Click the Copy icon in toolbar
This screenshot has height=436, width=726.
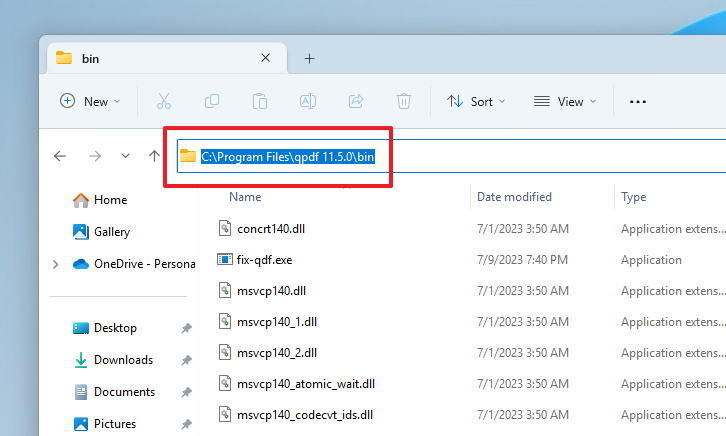pos(212,101)
